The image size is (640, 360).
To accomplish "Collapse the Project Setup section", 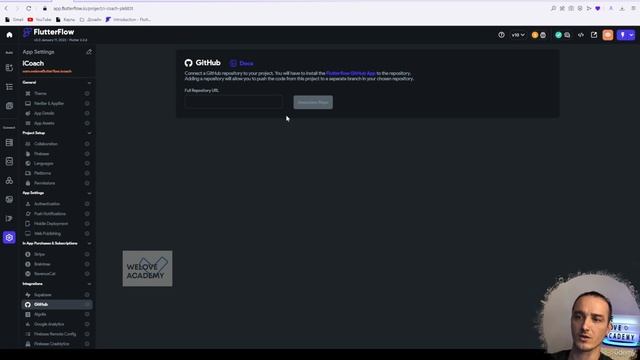I will tap(89, 133).
